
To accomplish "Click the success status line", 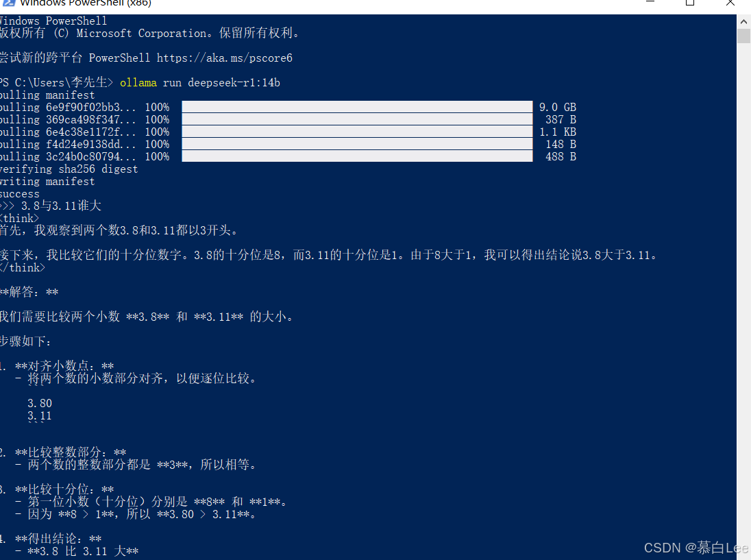I will point(19,194).
